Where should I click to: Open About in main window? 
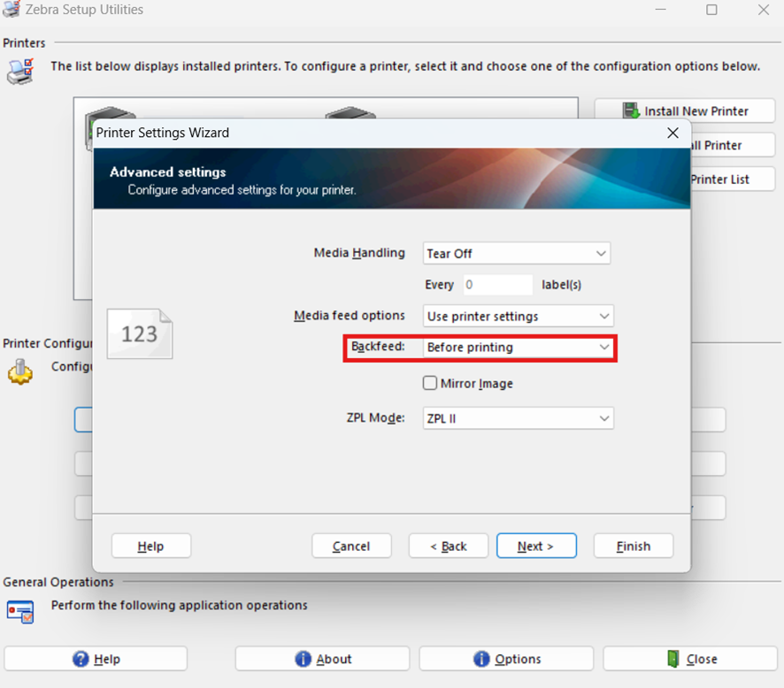[x=322, y=659]
